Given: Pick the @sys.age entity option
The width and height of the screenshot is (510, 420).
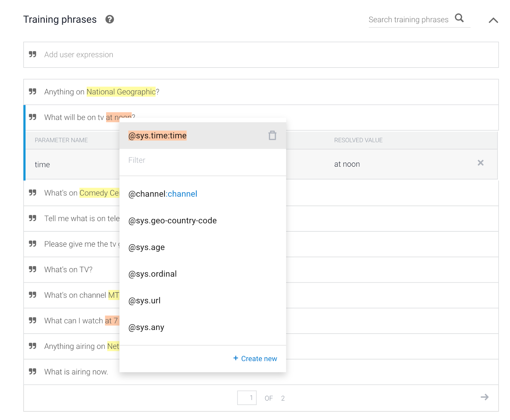Looking at the screenshot, I should pos(146,247).
